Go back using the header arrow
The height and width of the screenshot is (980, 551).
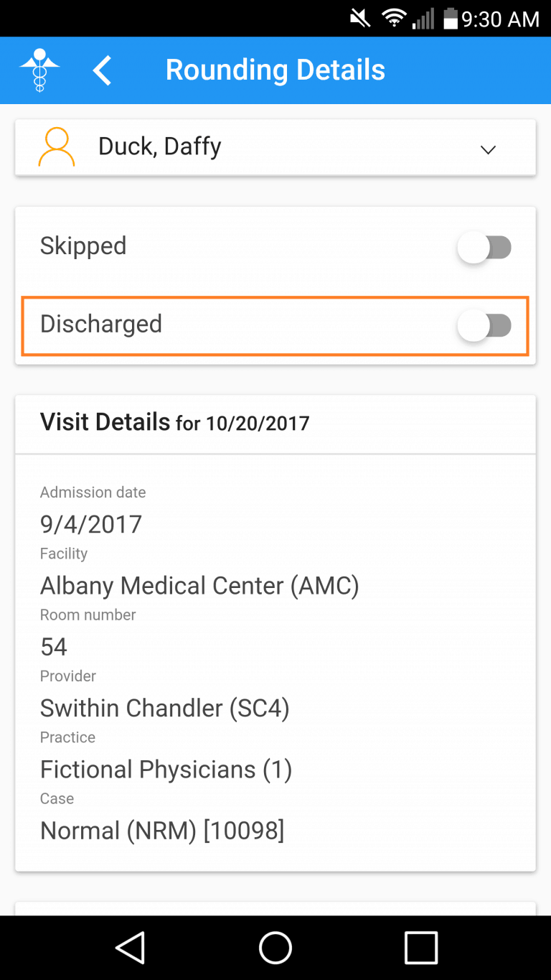103,70
